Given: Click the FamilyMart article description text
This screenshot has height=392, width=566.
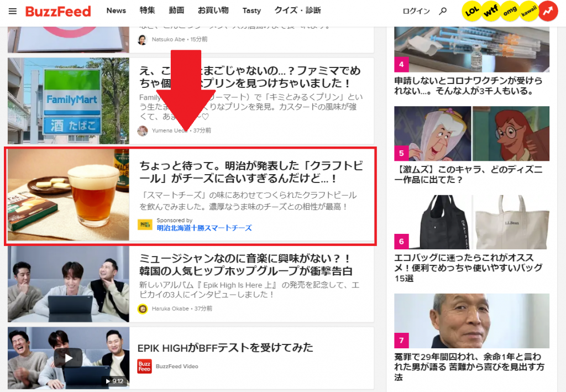Looking at the screenshot, I should 251,107.
